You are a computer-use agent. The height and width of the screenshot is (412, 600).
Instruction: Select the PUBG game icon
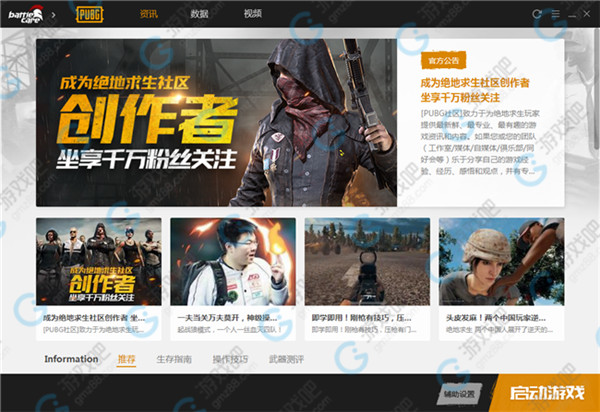[x=90, y=15]
